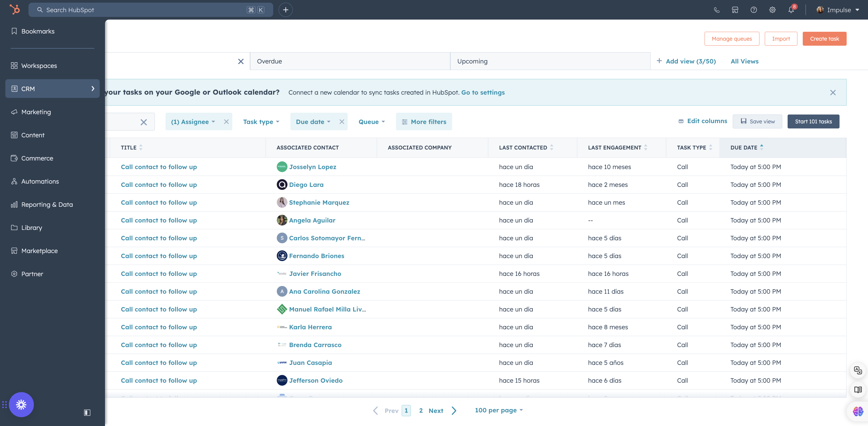Open the Breeze AI assistant button
The image size is (868, 426).
(x=21, y=404)
